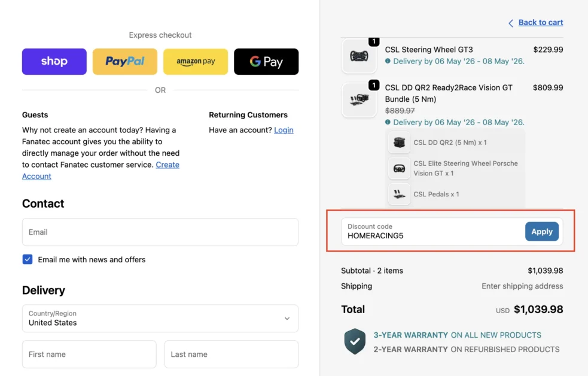
Task: Click the First name field
Action: [89, 354]
